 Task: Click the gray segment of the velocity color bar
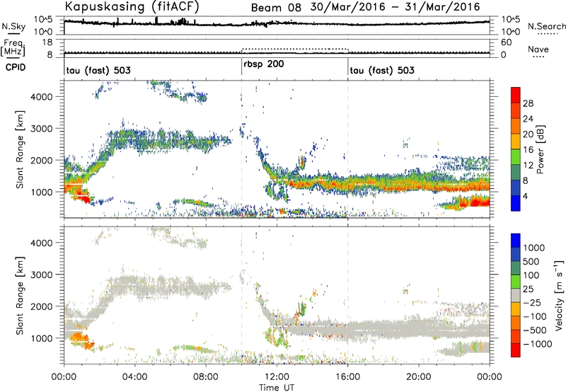pos(516,295)
